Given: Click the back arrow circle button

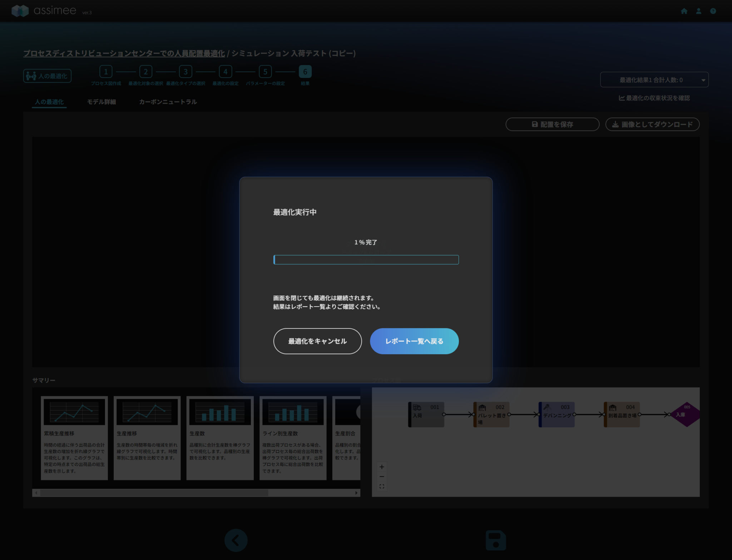Looking at the screenshot, I should pos(236,540).
